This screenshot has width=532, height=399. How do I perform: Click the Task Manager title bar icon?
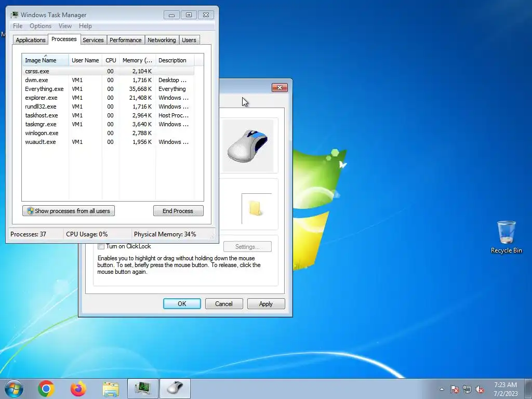[x=14, y=15]
